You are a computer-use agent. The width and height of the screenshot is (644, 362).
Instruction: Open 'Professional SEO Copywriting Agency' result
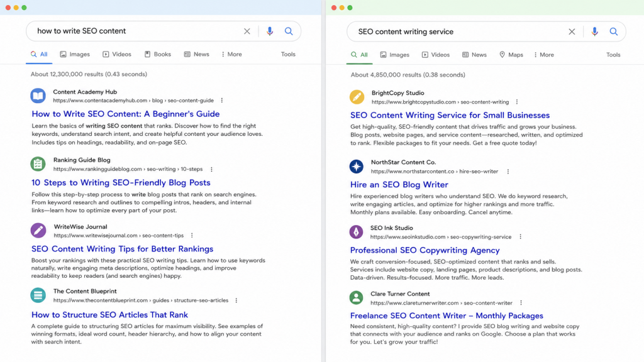425,250
